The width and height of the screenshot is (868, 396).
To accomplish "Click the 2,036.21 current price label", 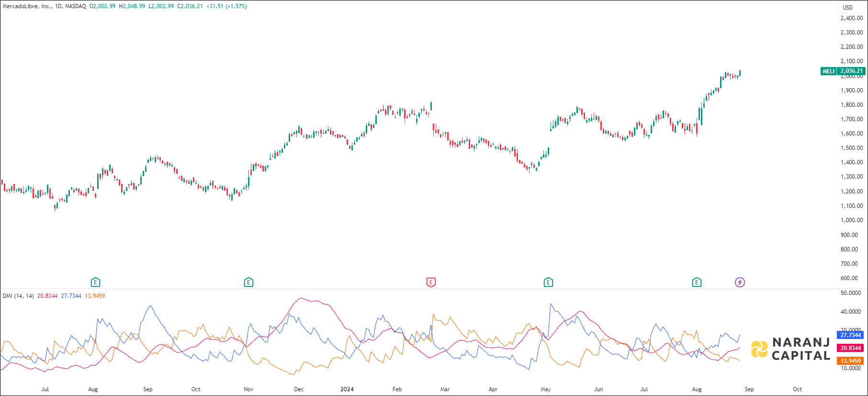I will click(x=851, y=71).
